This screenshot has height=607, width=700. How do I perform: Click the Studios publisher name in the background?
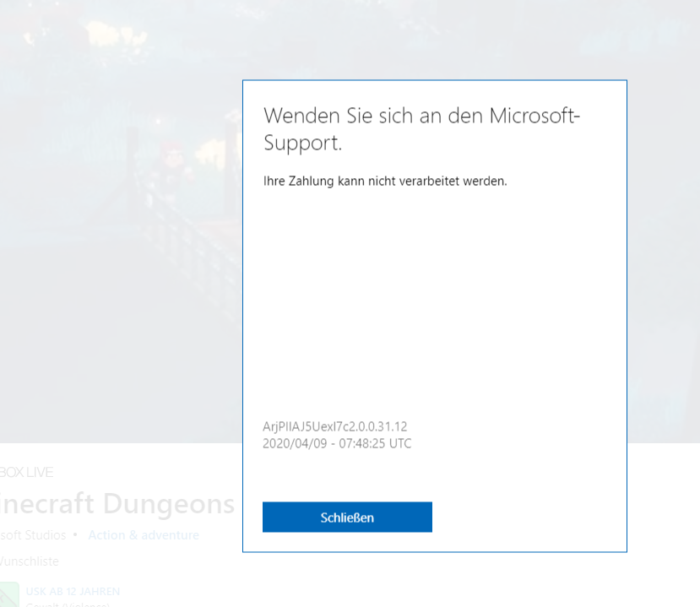pos(33,534)
